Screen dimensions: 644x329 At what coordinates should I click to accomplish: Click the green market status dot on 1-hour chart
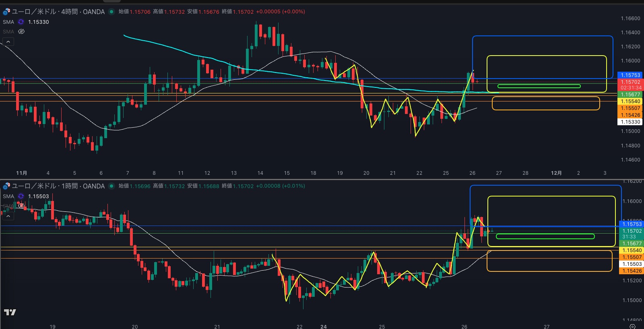pyautogui.click(x=111, y=186)
